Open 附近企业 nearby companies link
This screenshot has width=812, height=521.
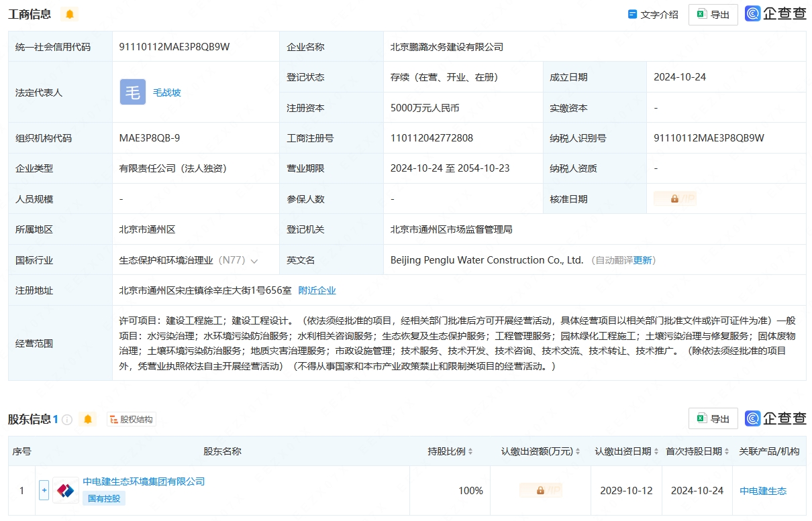pyautogui.click(x=317, y=290)
